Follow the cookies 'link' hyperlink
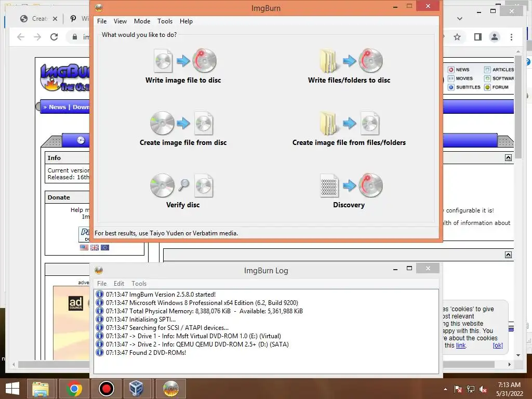Image resolution: width=532 pixels, height=399 pixels. [461, 345]
